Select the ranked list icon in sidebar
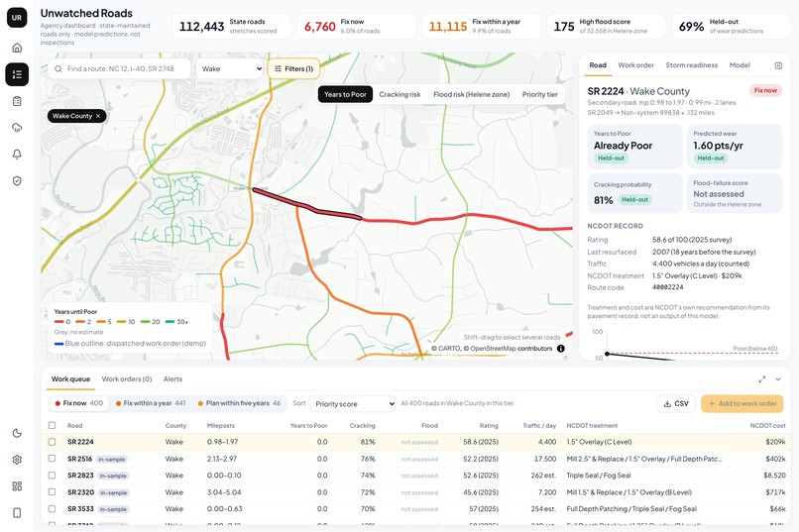The height and width of the screenshot is (532, 799). pyautogui.click(x=17, y=74)
